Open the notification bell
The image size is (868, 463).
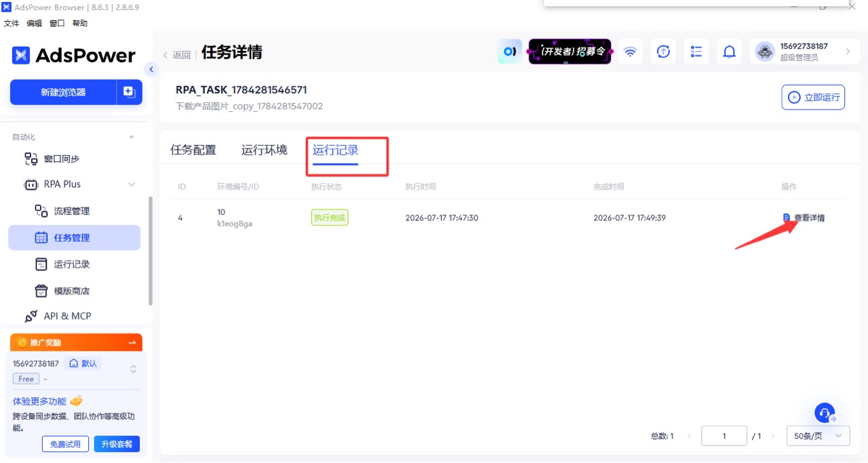pyautogui.click(x=730, y=52)
